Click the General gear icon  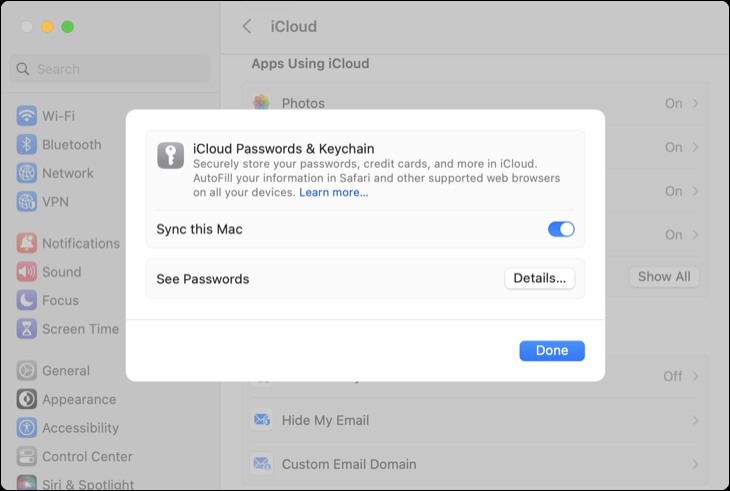(27, 371)
